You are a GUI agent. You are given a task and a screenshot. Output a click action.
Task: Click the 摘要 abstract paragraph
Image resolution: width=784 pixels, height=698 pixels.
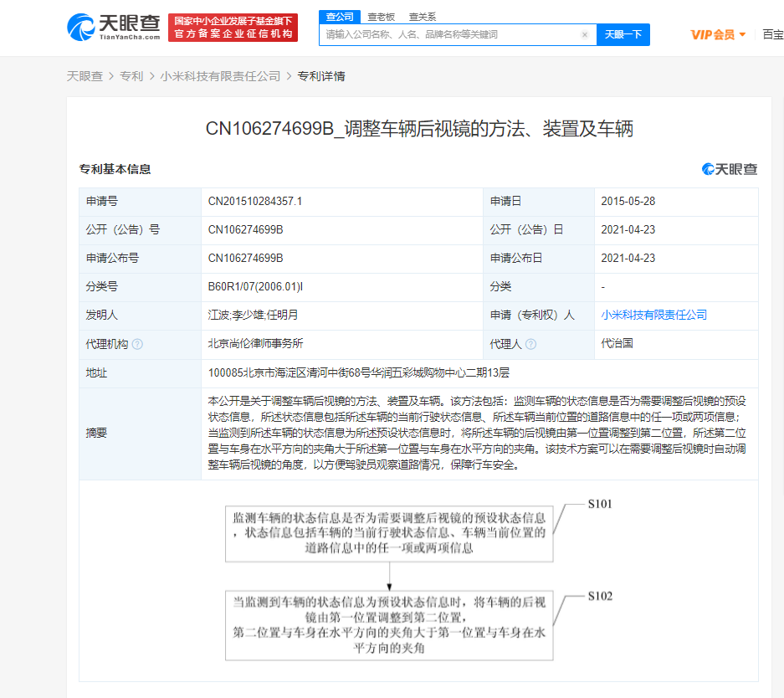[477, 433]
